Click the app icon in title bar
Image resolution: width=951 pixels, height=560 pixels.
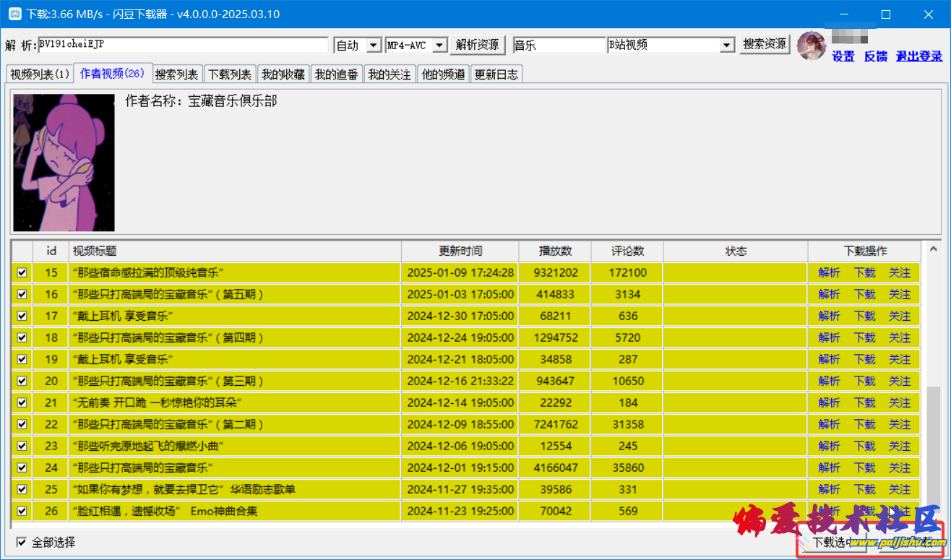point(14,14)
